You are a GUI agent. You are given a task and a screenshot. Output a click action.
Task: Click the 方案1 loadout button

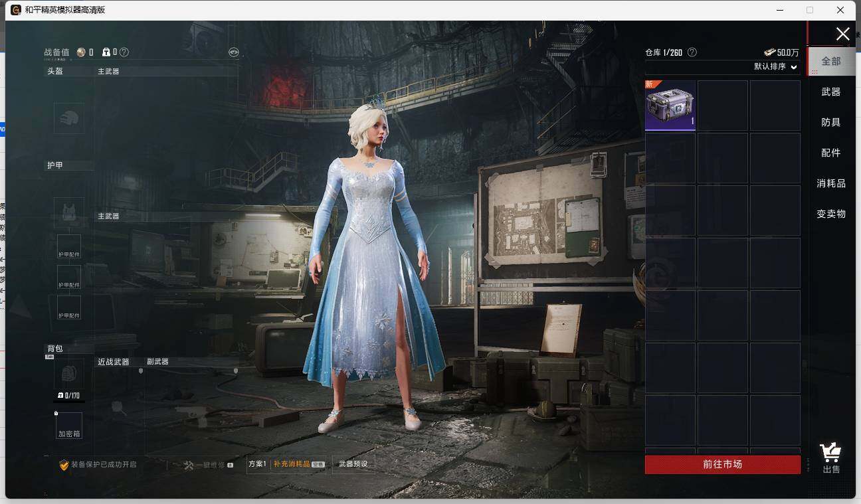[257, 464]
